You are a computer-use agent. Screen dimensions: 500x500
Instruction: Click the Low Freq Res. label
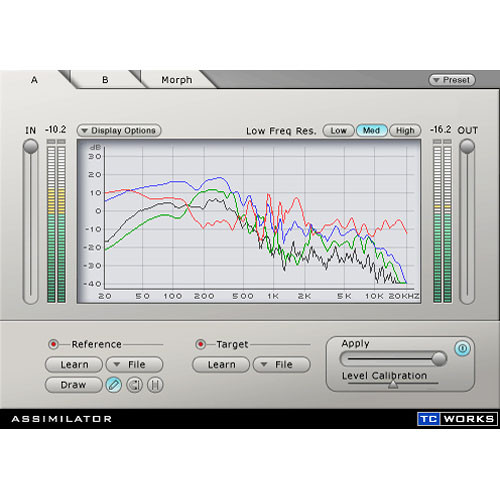pyautogui.click(x=281, y=131)
